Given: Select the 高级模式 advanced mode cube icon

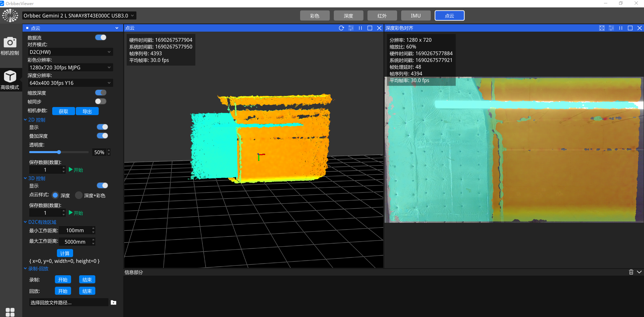Looking at the screenshot, I should (x=10, y=80).
